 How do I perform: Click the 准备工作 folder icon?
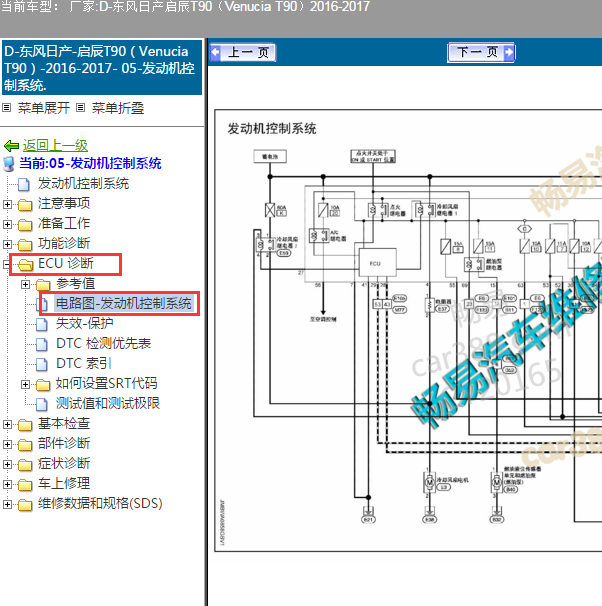pos(25,225)
